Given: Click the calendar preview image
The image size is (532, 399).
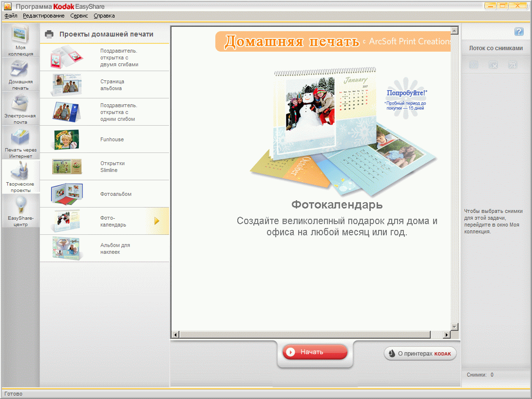Looking at the screenshot, I should [342, 132].
